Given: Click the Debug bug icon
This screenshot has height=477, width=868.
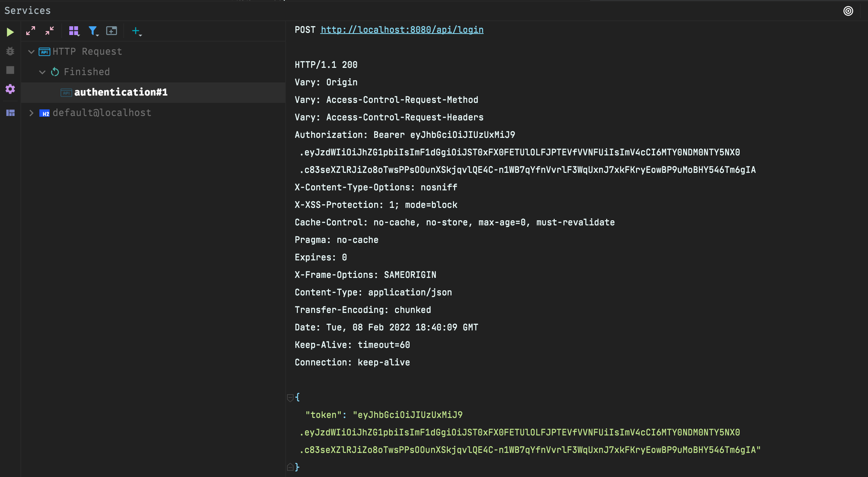Looking at the screenshot, I should click(x=10, y=51).
